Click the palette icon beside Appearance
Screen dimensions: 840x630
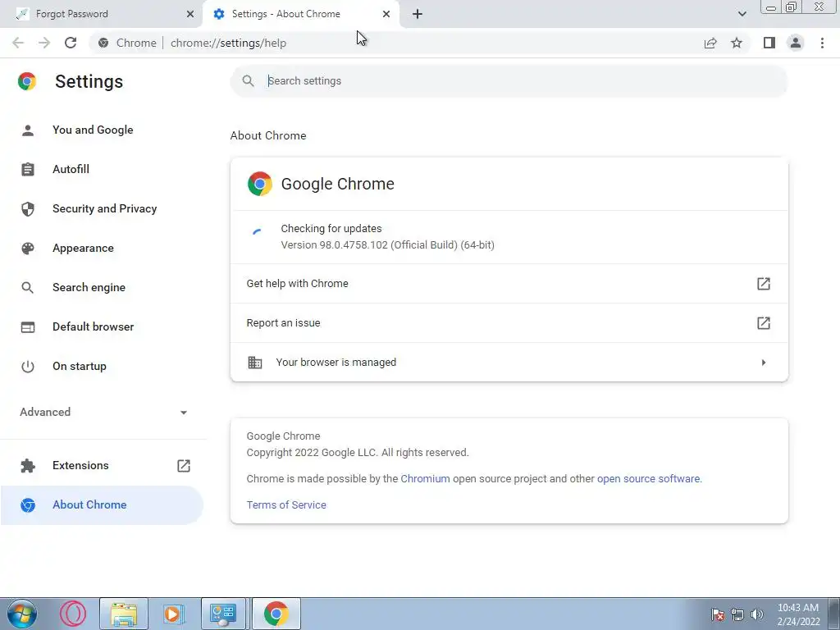(x=28, y=248)
